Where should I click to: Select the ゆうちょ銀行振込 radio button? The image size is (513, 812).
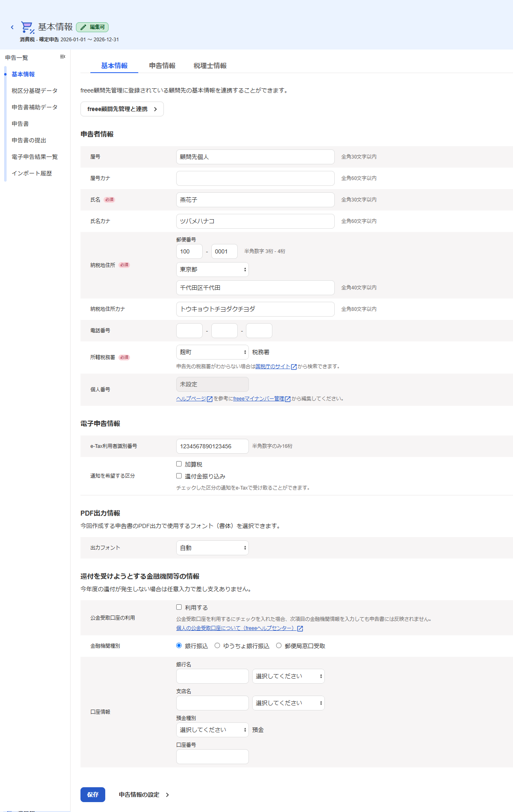click(217, 646)
